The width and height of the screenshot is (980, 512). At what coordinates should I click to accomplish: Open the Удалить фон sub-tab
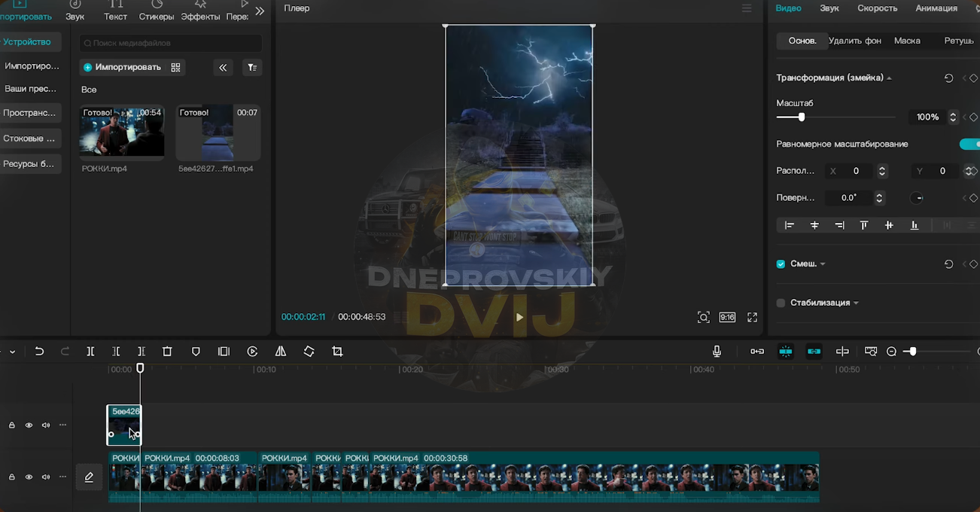[854, 41]
